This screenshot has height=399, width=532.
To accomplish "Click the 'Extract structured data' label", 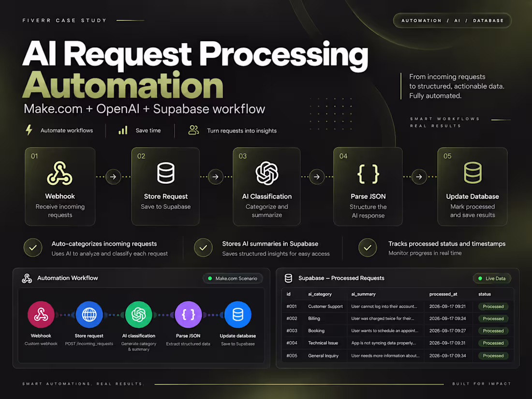I will point(188,344).
